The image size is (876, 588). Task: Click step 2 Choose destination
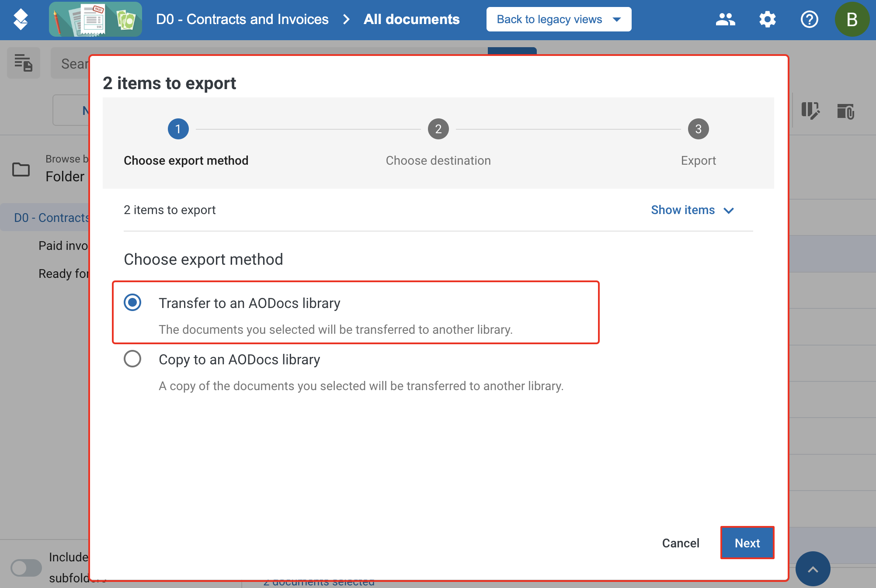click(x=438, y=142)
